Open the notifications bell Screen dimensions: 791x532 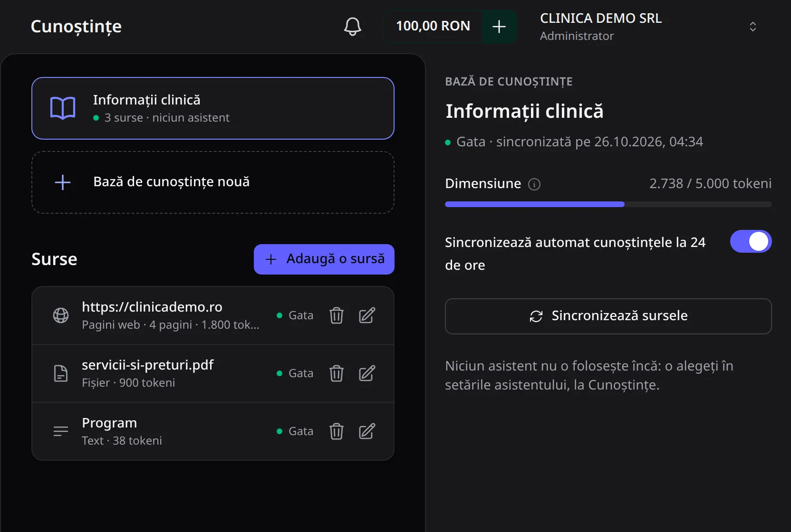352,27
